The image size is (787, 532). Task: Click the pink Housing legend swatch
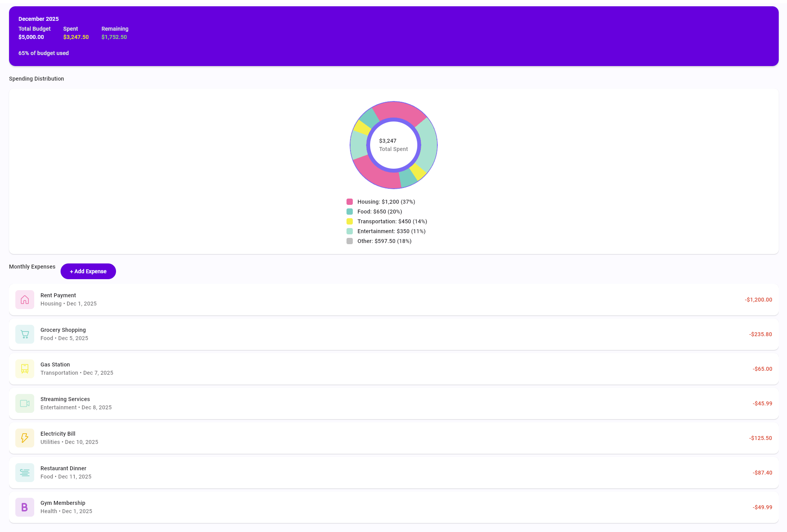350,202
